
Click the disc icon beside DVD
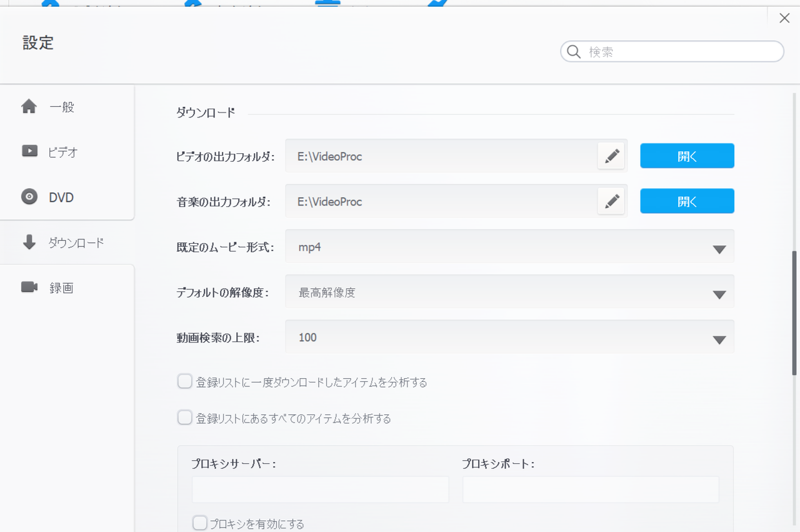coord(29,197)
